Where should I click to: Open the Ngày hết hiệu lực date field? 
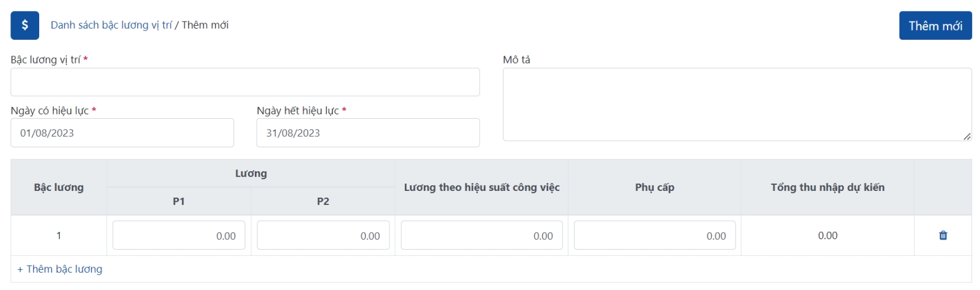coord(367,133)
